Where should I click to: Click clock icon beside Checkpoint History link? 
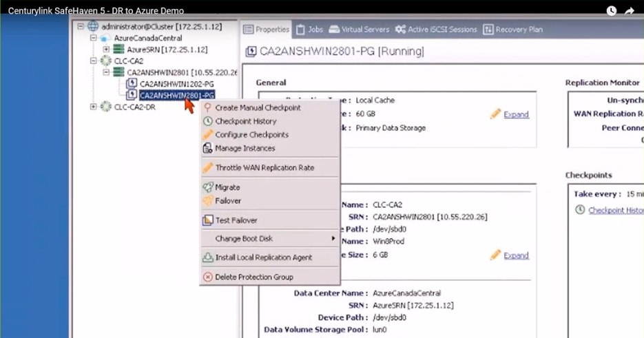point(580,210)
